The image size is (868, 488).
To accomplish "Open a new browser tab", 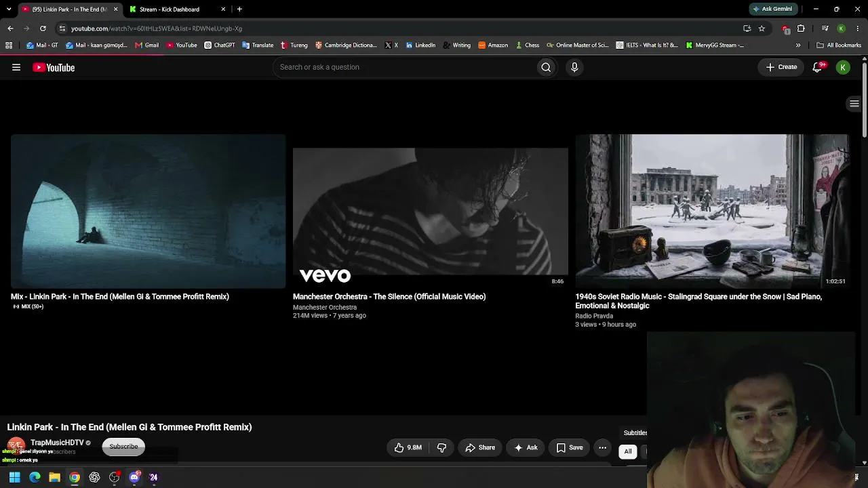I will point(239,9).
